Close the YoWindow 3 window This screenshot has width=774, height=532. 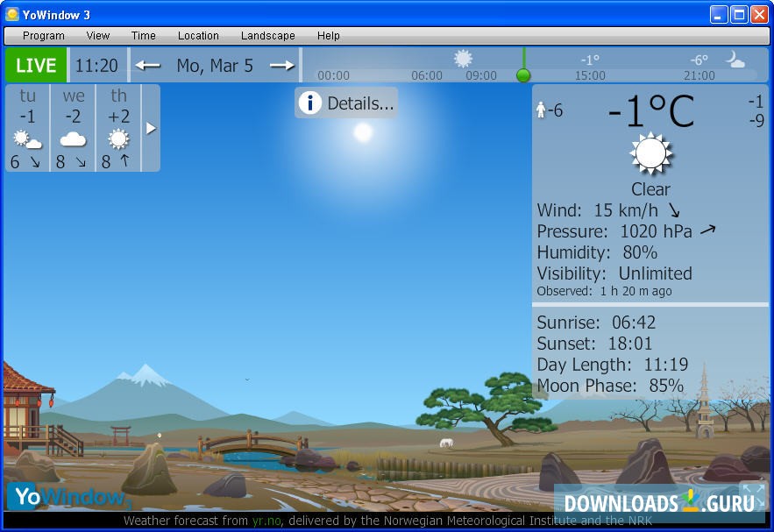point(759,15)
